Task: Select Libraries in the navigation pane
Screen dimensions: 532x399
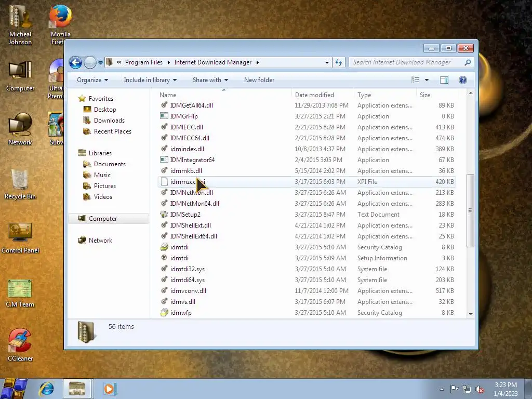Action: (100, 153)
